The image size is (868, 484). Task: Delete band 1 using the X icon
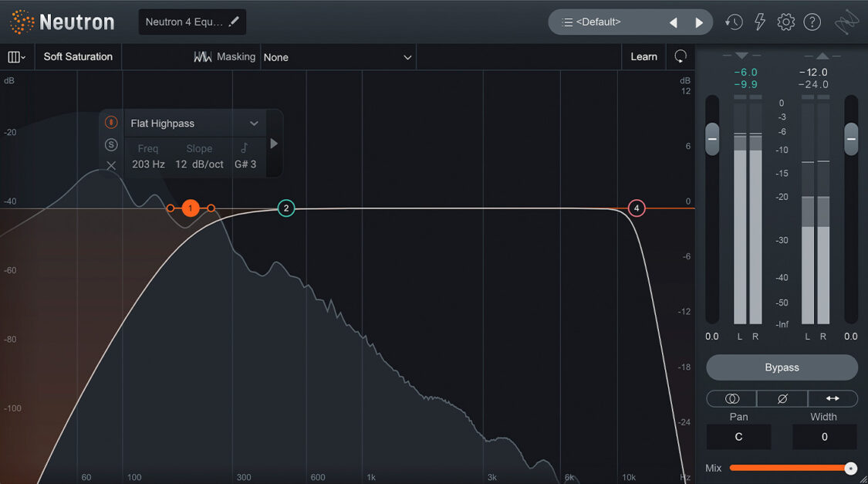click(110, 165)
